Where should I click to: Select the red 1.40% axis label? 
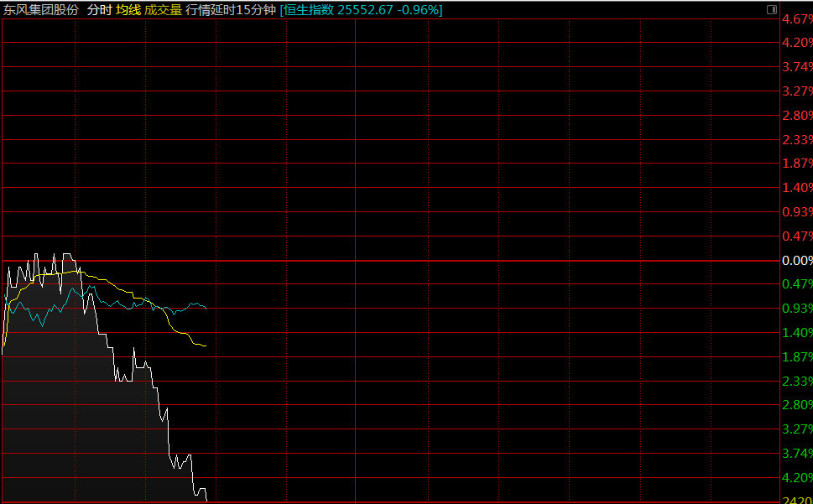click(x=796, y=188)
